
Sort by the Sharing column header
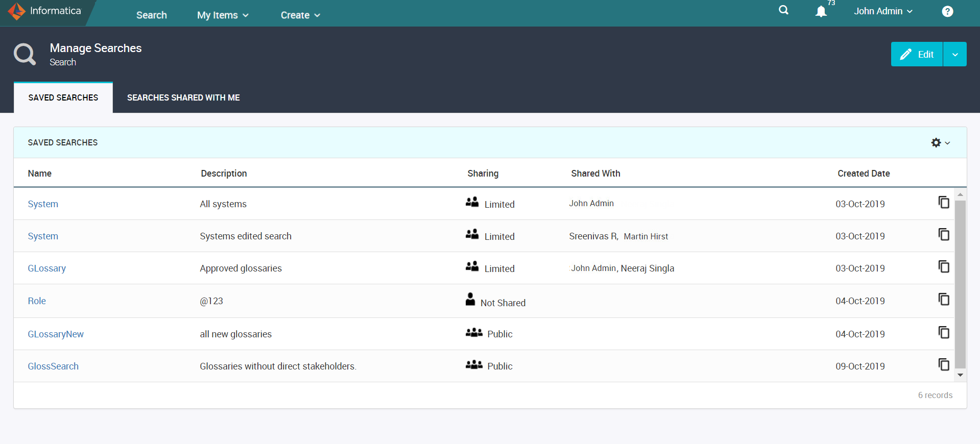[483, 174]
